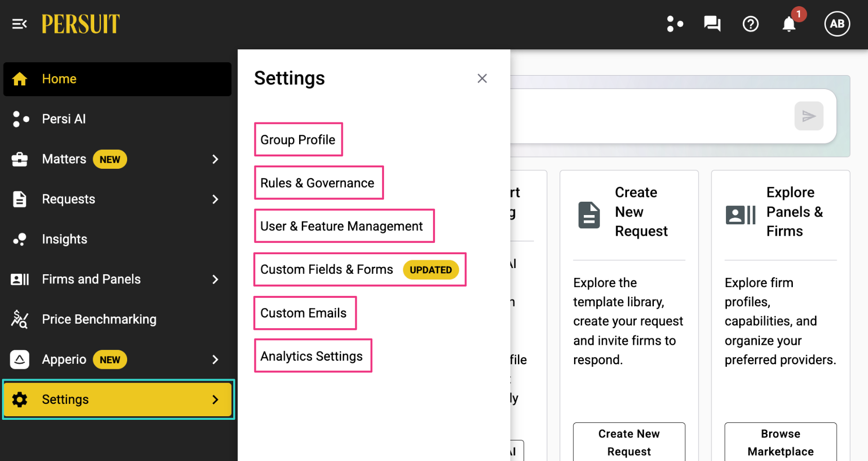
Task: Go to Home in sidebar
Action: 117,79
